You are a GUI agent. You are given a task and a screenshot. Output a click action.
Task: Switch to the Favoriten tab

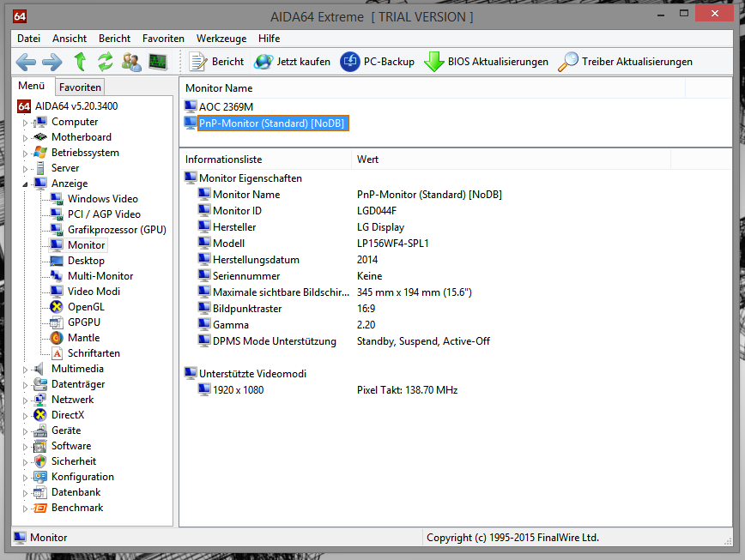pos(80,87)
